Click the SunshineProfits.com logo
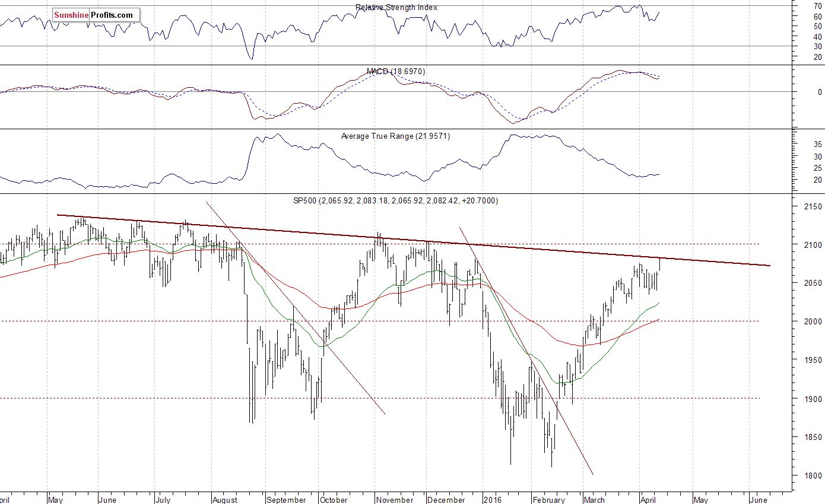The image size is (825, 504). click(96, 15)
